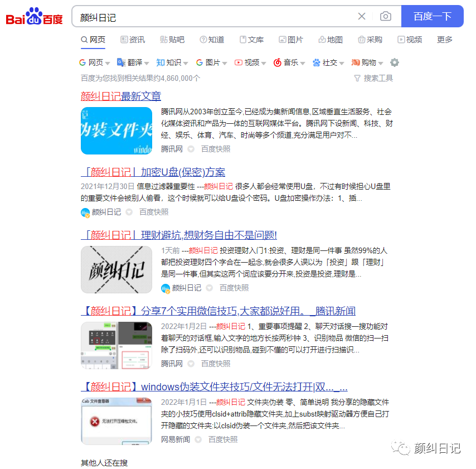Screen dimensions: 476x469
Task: Click the Zhihu 知 icon
Action: pyautogui.click(x=161, y=62)
